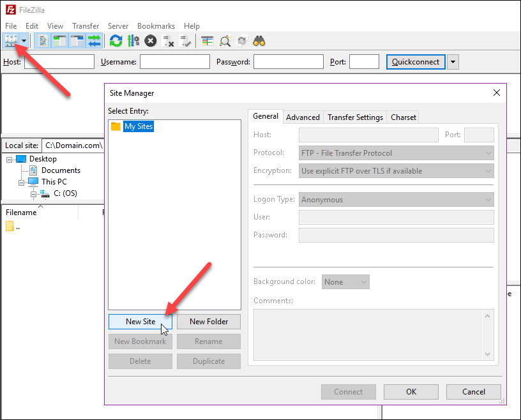Viewport: 521px width, 420px height.
Task: Switch to the Charset tab
Action: point(404,117)
